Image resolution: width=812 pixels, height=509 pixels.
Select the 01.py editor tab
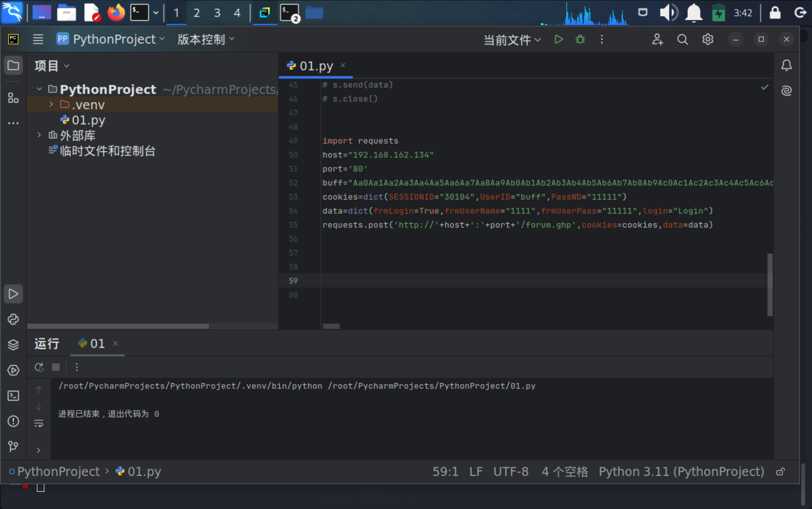tap(316, 66)
